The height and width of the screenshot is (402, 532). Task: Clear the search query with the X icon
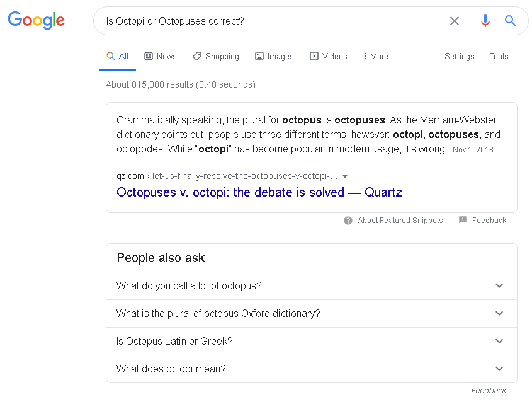(x=455, y=20)
